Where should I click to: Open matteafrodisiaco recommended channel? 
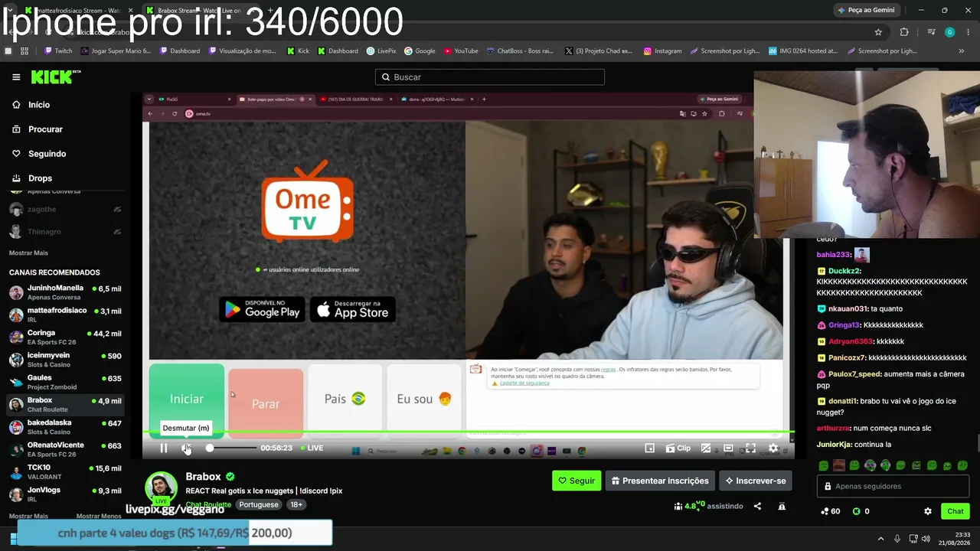65,315
